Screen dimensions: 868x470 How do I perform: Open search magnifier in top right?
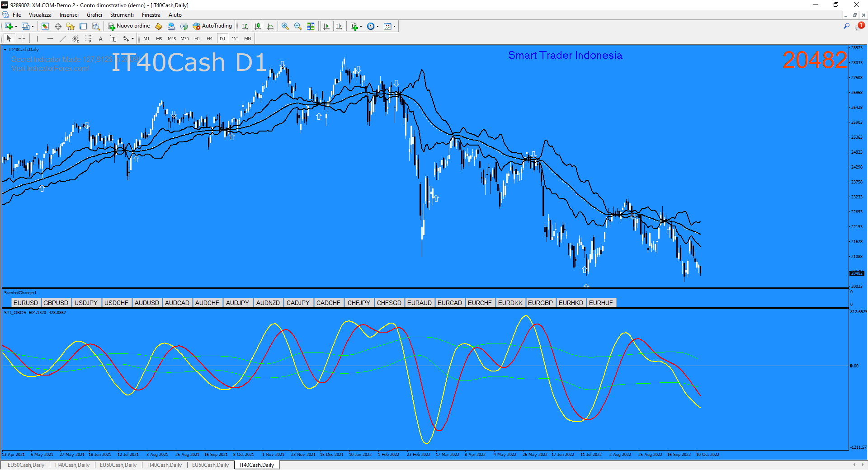(846, 26)
